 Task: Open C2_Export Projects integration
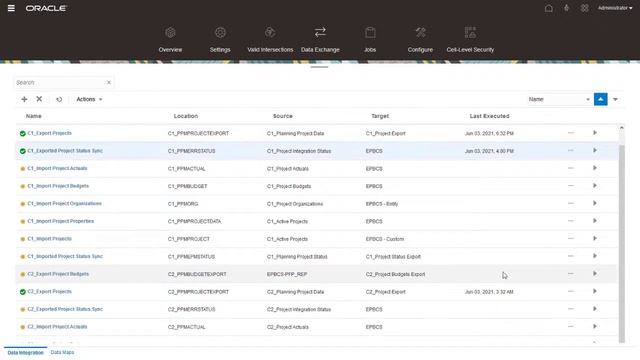point(49,291)
